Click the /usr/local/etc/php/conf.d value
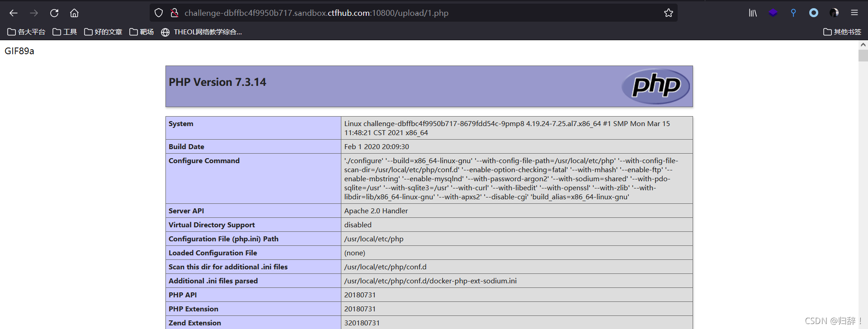This screenshot has height=329, width=868. 385,267
